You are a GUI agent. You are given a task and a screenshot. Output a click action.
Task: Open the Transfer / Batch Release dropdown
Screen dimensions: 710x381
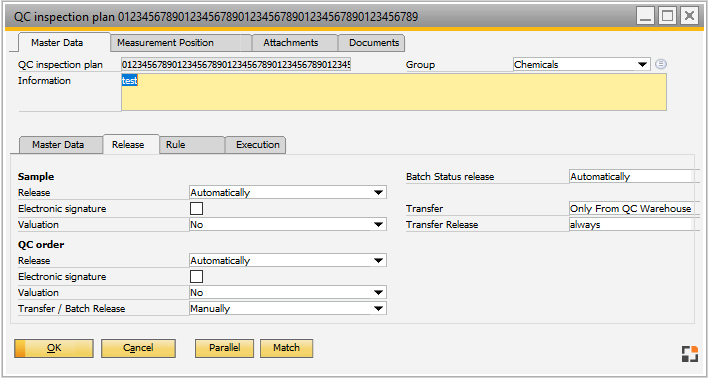[x=288, y=309]
